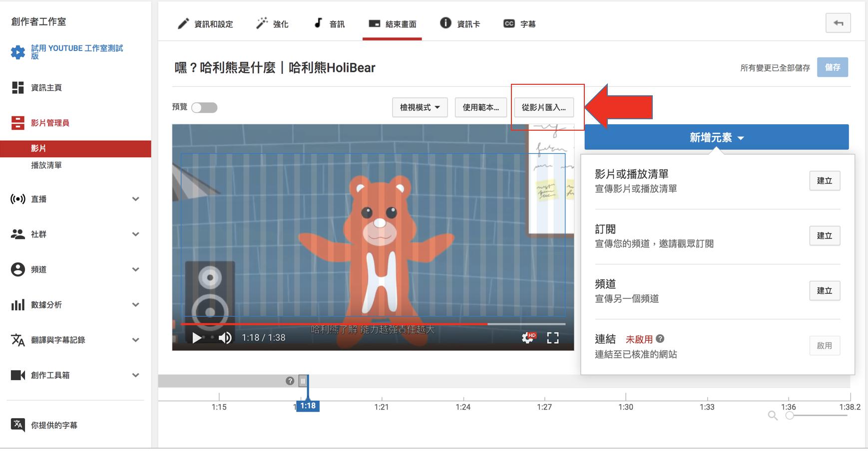The height and width of the screenshot is (451, 868).
Task: Click the 儲存 save button
Action: click(833, 67)
